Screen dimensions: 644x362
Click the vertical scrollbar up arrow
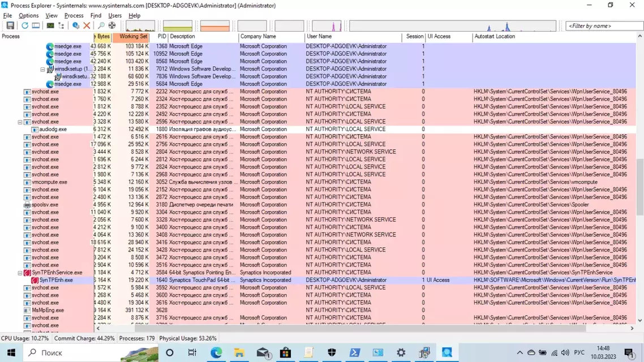(640, 37)
